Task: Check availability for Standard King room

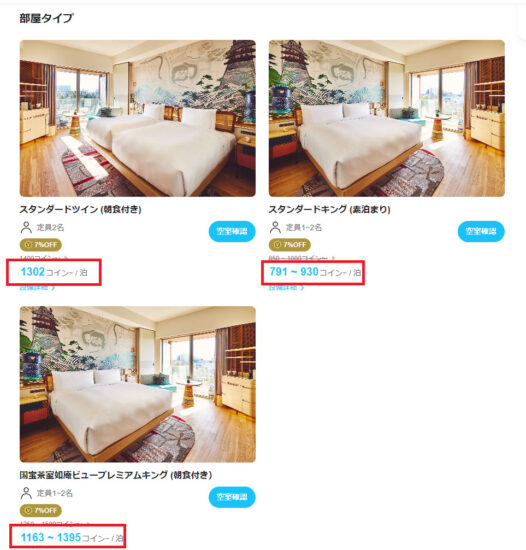Action: point(481,231)
